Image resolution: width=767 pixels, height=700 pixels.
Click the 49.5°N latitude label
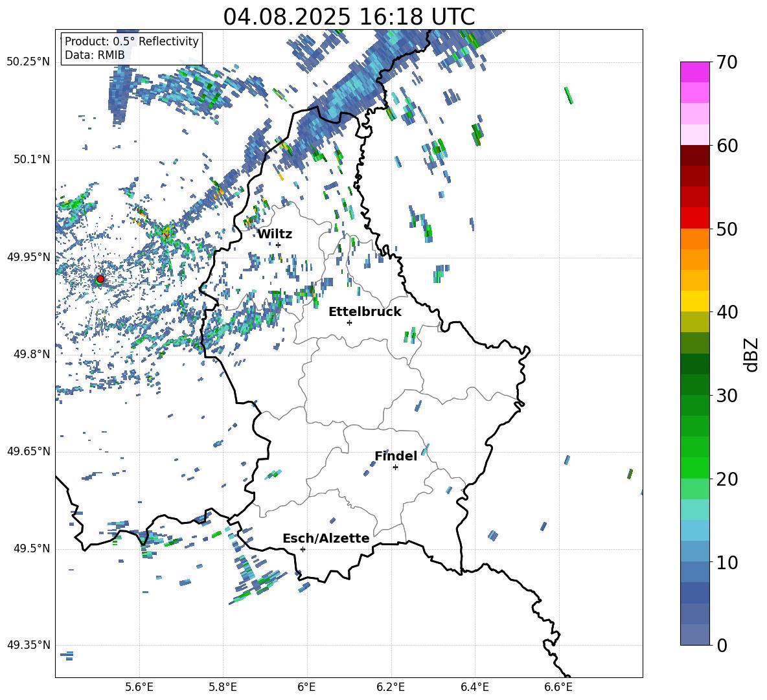(31, 548)
